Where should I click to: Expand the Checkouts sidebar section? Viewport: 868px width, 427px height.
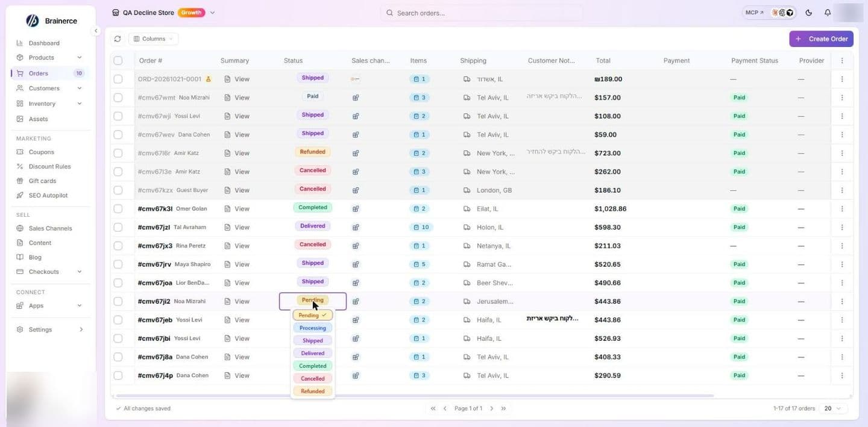[80, 272]
